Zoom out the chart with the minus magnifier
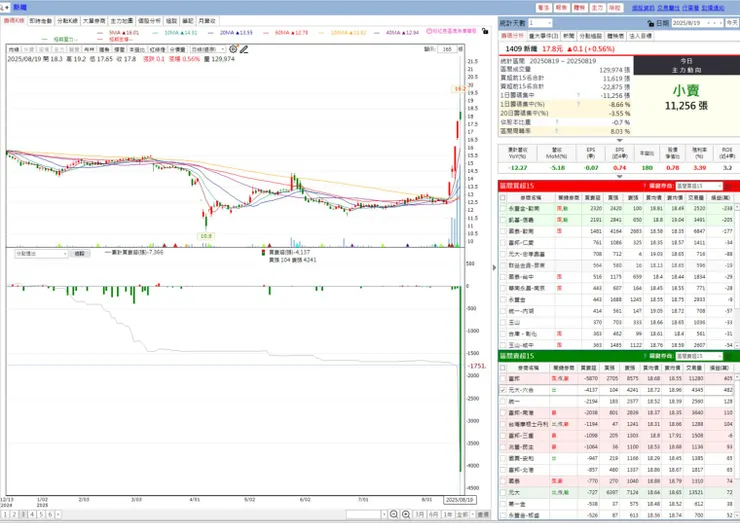This screenshot has width=740, height=523. [x=394, y=515]
